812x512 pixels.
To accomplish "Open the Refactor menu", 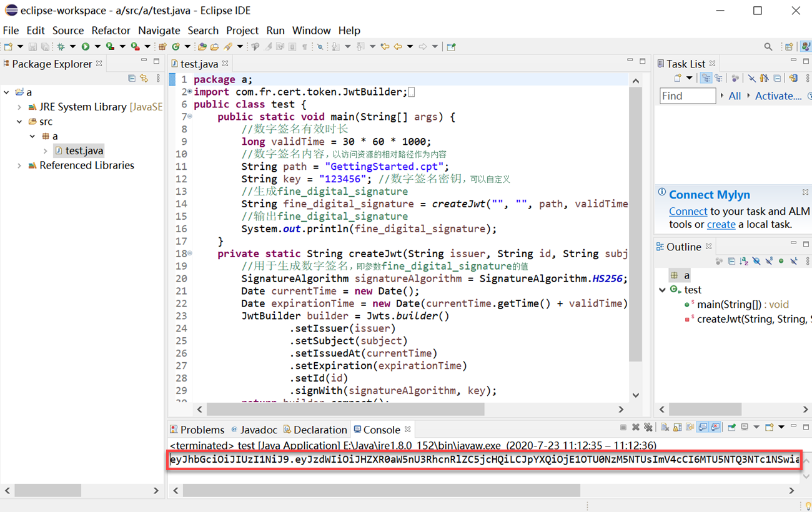I will [x=111, y=31].
